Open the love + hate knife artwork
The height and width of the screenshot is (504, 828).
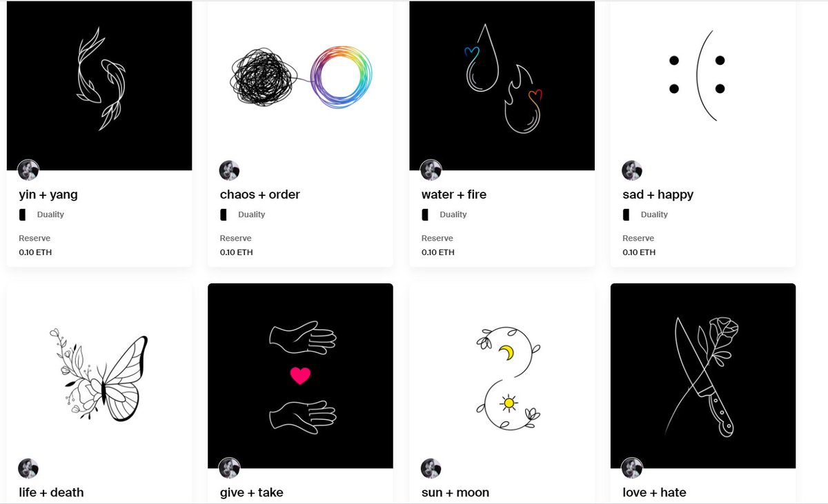click(x=703, y=376)
